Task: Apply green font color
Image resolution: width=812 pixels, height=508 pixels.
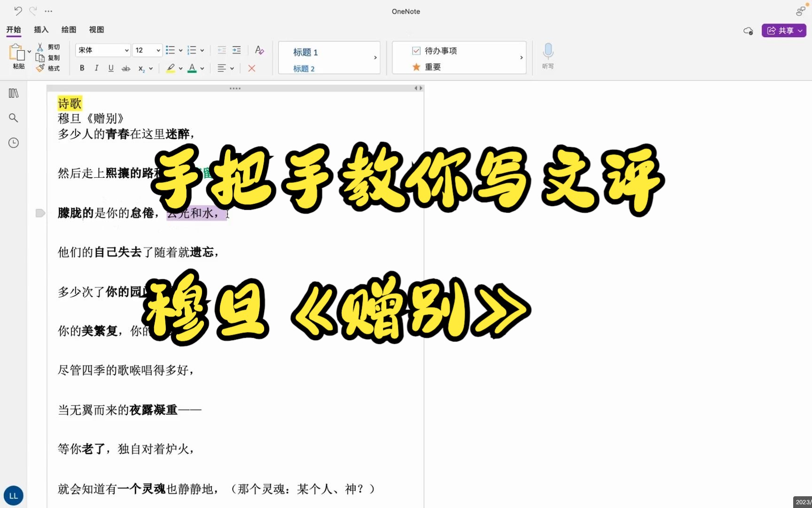Action: click(192, 69)
